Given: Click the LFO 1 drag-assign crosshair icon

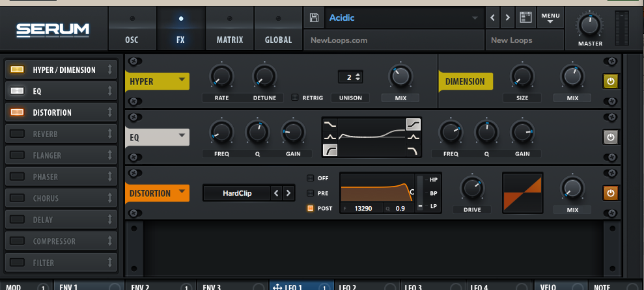Looking at the screenshot, I should (277, 287).
